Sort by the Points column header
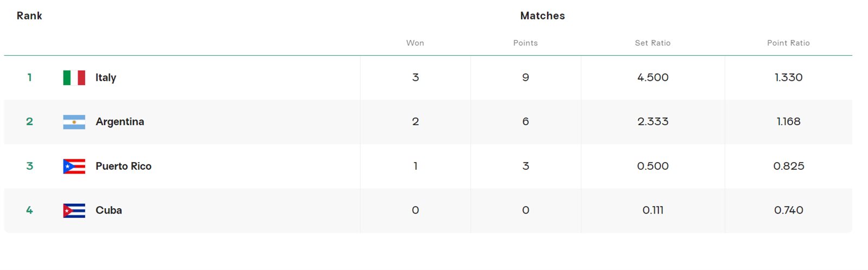 [525, 43]
